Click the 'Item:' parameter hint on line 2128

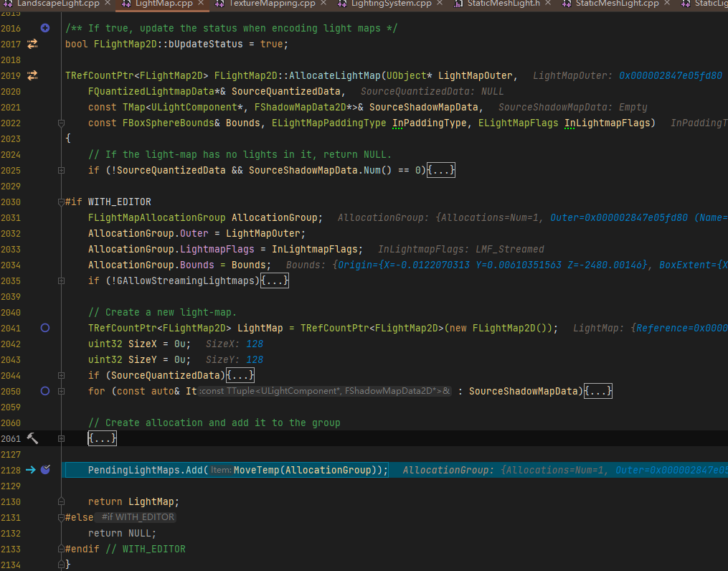pos(221,470)
